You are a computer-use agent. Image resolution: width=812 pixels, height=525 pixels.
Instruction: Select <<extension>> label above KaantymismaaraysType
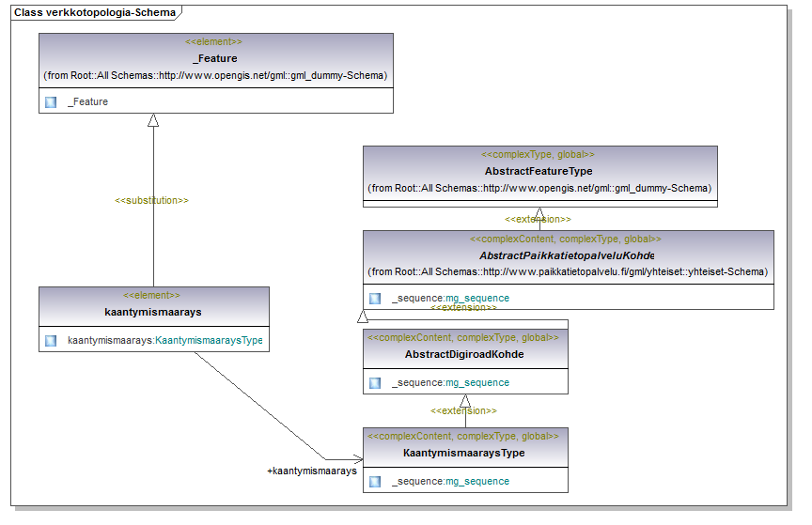[x=463, y=410]
